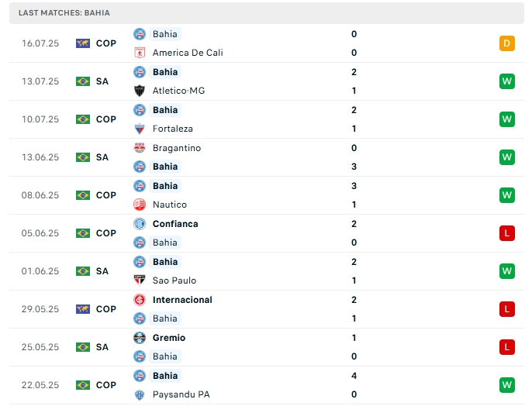Click the Internacional club crest
Viewport: 532px width, 406px height.
tap(140, 300)
